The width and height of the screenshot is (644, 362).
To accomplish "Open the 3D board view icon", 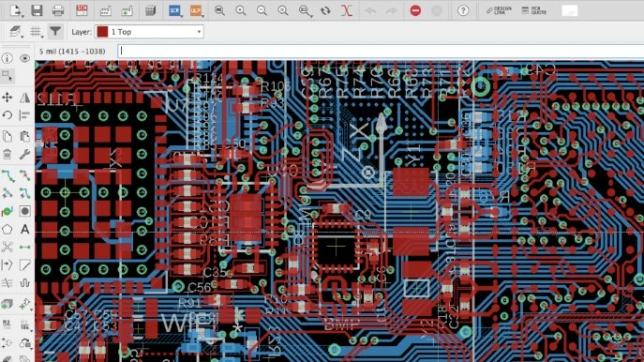I will 150,10.
